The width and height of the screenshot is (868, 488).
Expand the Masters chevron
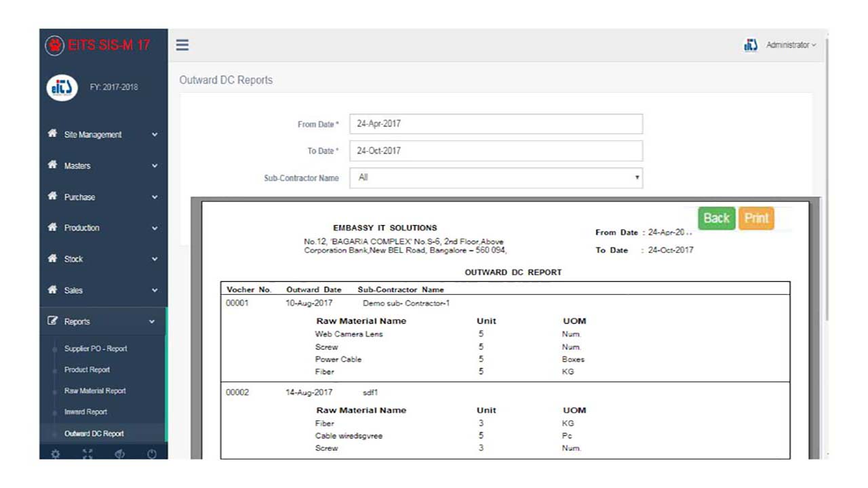click(x=155, y=166)
